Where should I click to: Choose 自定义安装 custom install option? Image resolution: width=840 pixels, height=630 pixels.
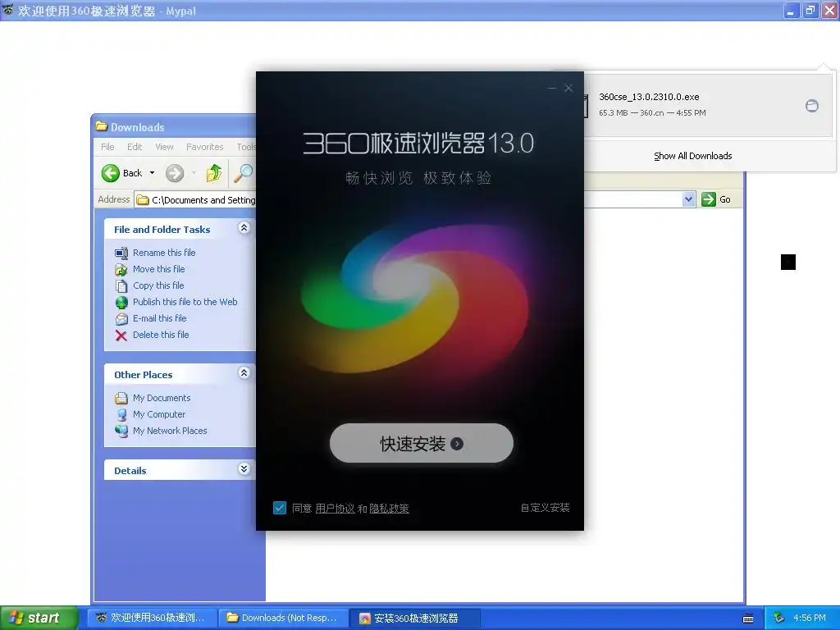pos(545,507)
